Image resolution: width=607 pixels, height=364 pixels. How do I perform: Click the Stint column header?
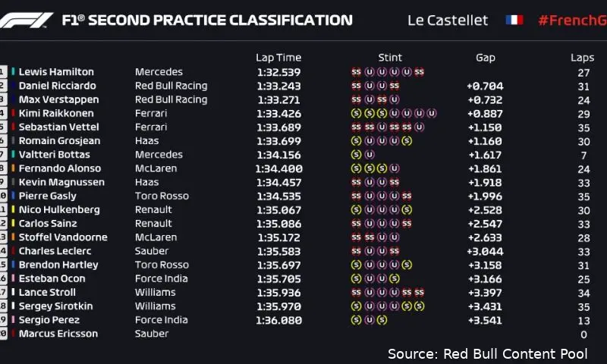pyautogui.click(x=390, y=58)
